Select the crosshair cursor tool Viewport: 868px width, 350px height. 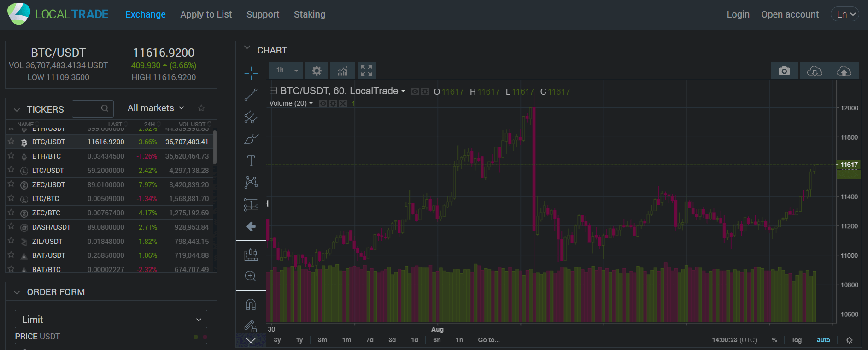(251, 73)
